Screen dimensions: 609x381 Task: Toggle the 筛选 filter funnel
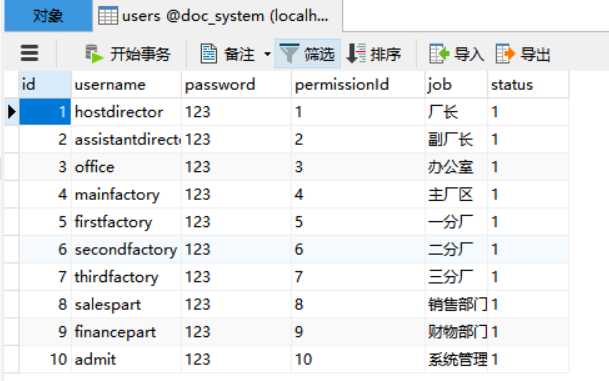tap(289, 54)
